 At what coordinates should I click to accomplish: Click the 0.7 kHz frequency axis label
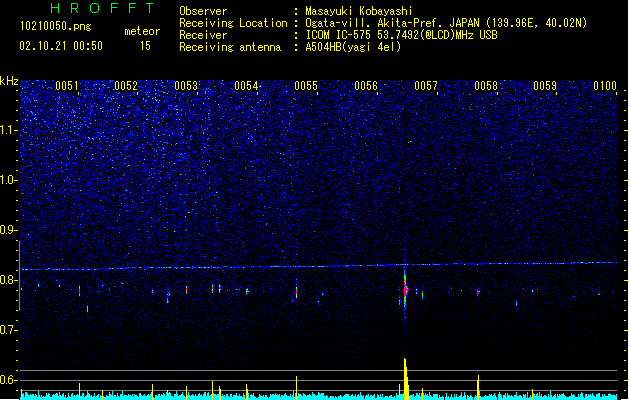point(9,330)
